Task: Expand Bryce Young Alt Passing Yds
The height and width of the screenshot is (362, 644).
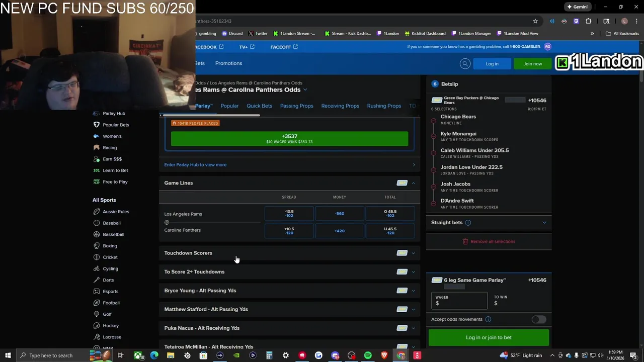Action: coord(414,291)
